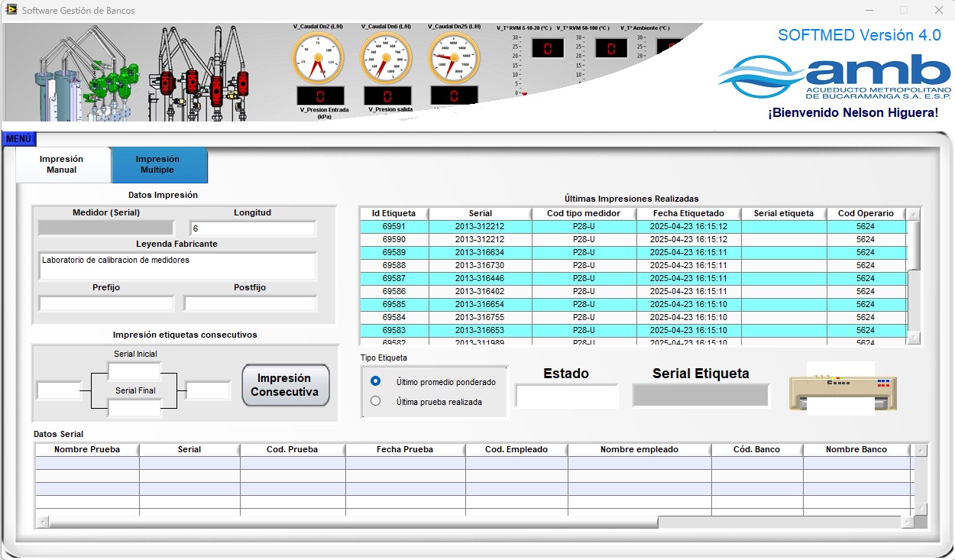Image resolution: width=955 pixels, height=560 pixels.
Task: Click the Fecha Etiquetado column header
Action: point(688,213)
